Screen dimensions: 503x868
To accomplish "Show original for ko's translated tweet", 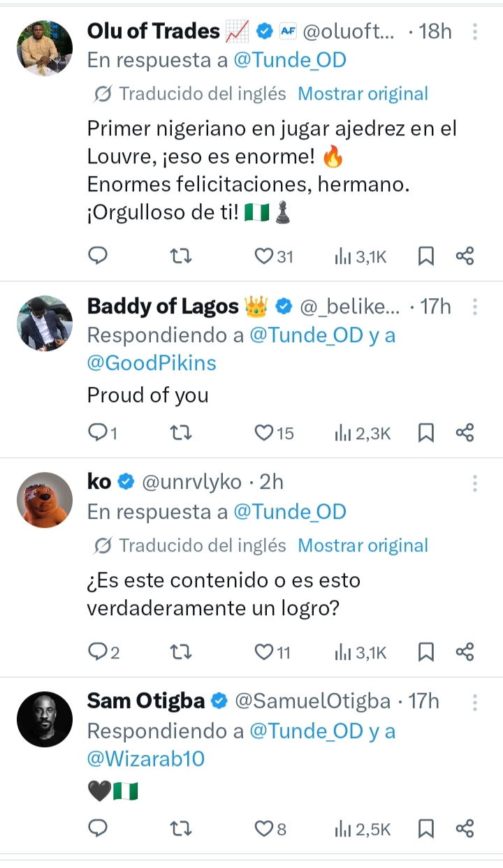I will [363, 545].
